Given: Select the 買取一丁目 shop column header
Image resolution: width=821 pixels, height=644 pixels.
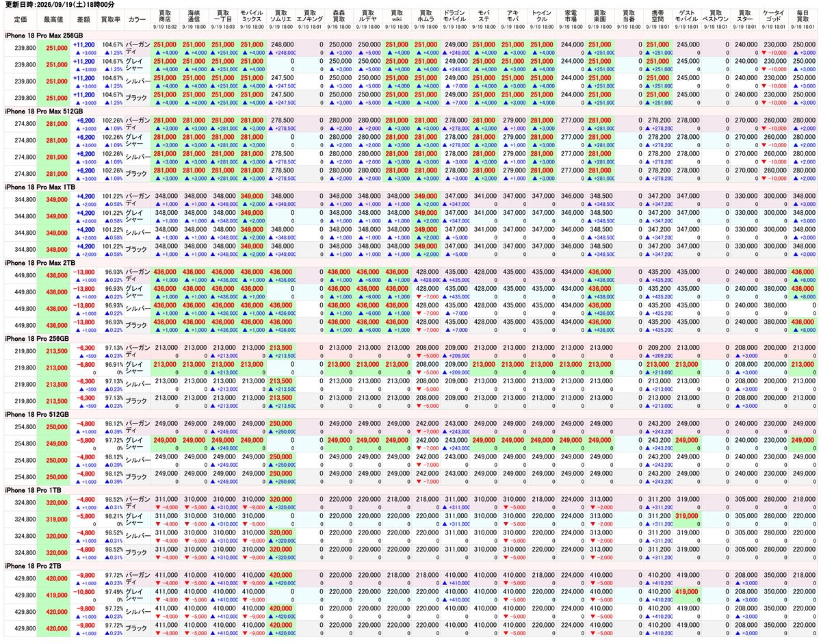Looking at the screenshot, I should tap(222, 16).
